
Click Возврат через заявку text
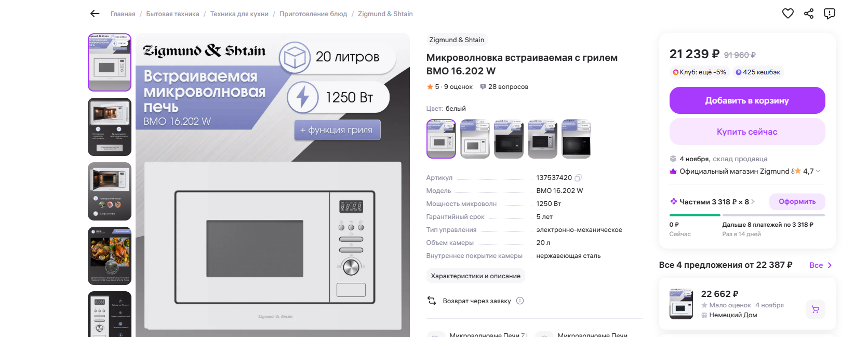pos(477,301)
